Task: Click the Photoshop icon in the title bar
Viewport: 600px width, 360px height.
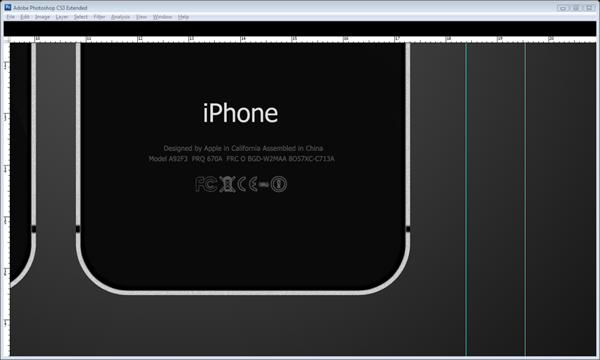Action: click(8, 7)
